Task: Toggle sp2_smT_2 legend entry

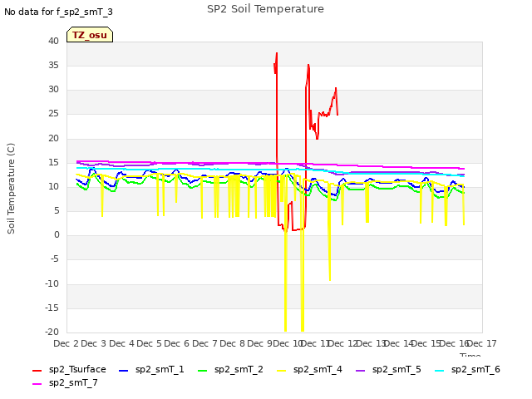Action: click(230, 369)
